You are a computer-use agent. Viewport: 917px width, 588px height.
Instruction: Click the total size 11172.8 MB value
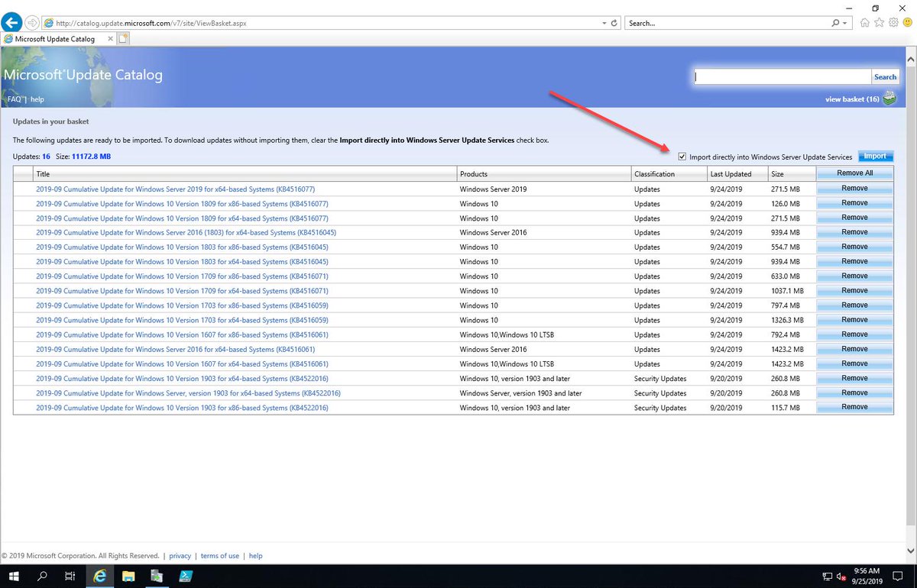point(91,157)
